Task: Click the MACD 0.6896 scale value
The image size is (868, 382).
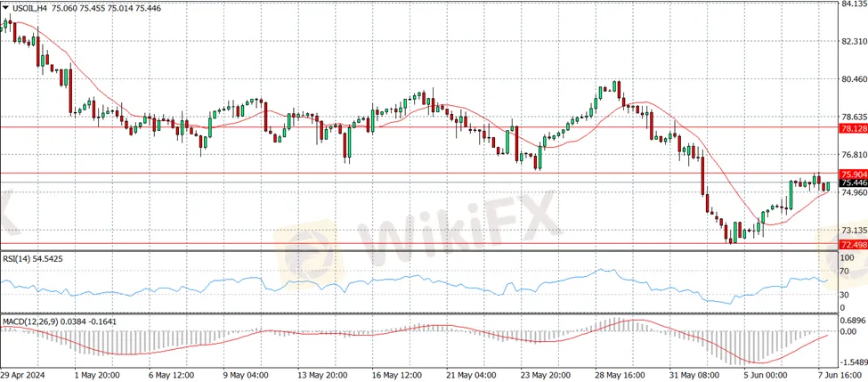Action: coord(853,321)
